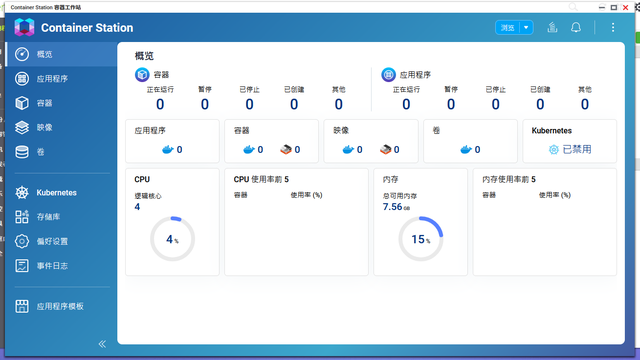Open the three-dot more options menu
This screenshot has height=360, width=640.
(x=613, y=27)
